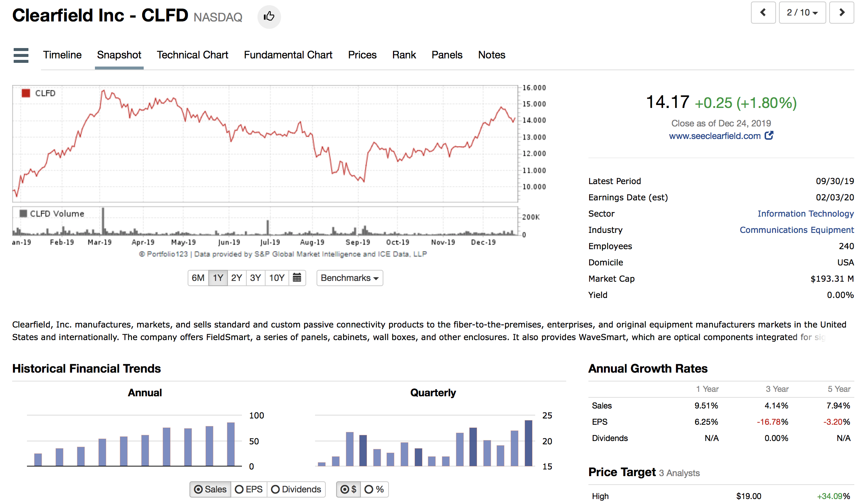Open the hamburger menu icon
The image size is (868, 502).
21,55
